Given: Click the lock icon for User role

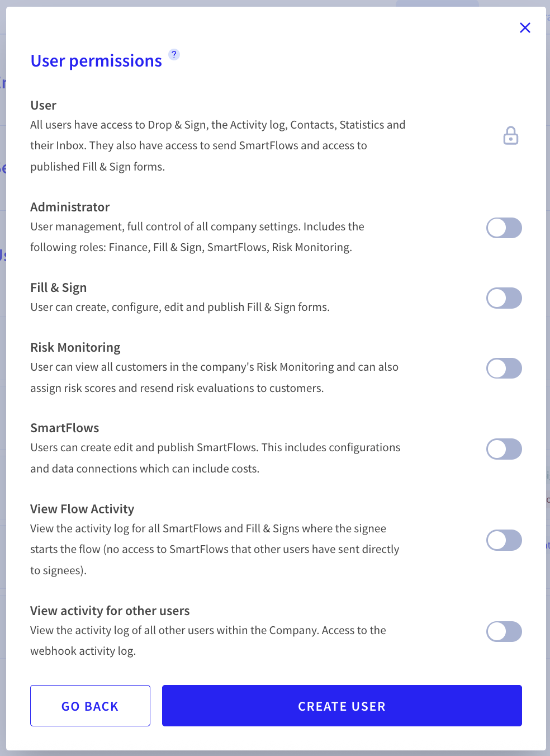Looking at the screenshot, I should 511,136.
